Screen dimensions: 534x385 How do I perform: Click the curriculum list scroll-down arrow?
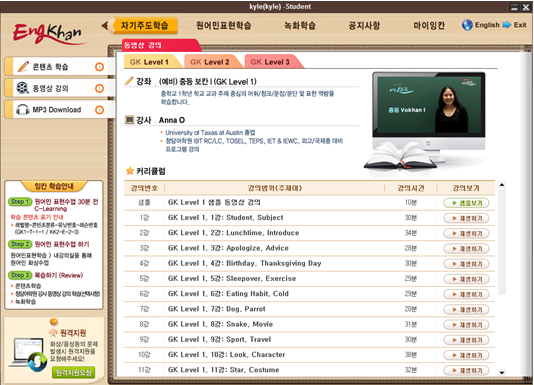[502, 372]
